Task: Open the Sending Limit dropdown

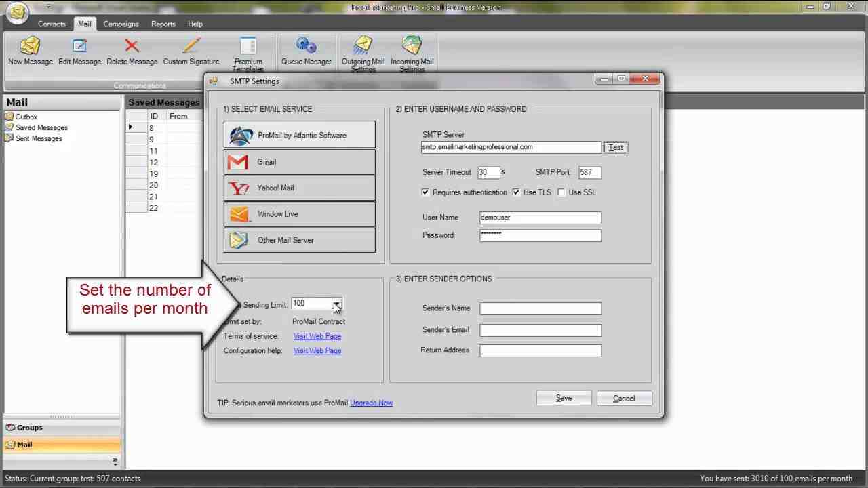Action: (x=337, y=304)
